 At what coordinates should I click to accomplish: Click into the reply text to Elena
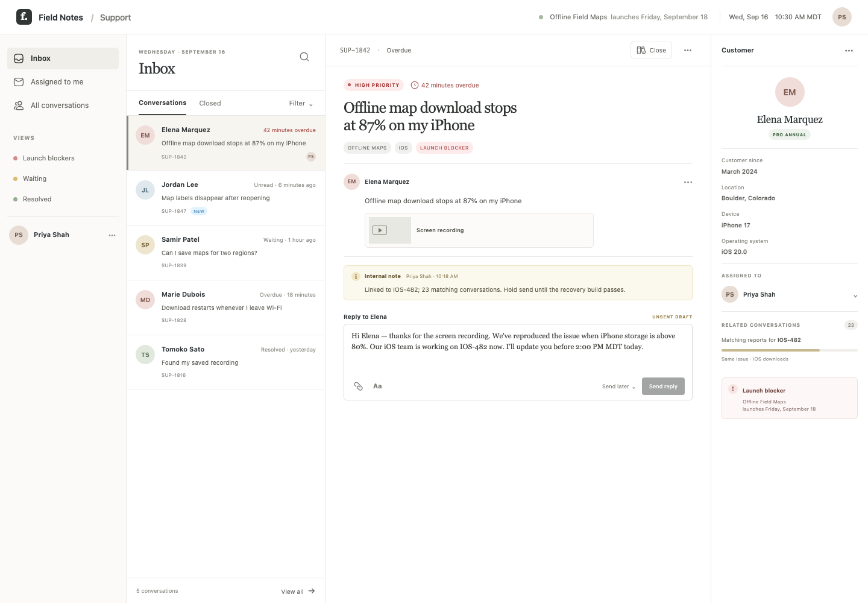point(518,341)
